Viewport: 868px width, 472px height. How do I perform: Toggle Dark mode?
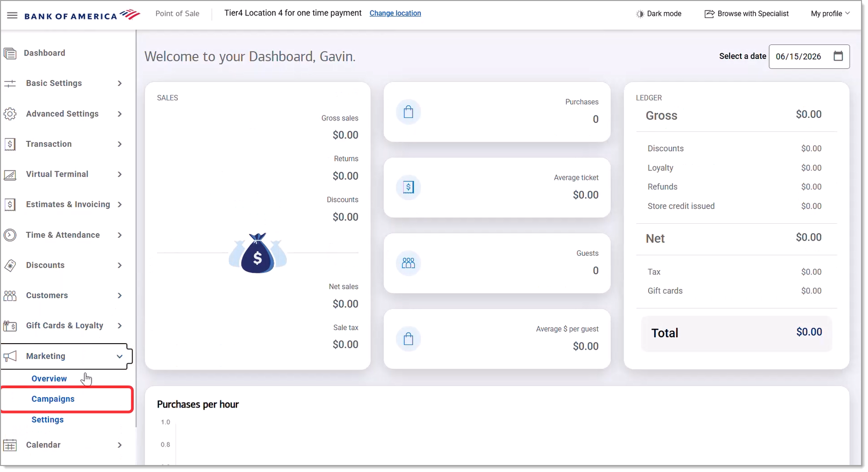tap(659, 14)
